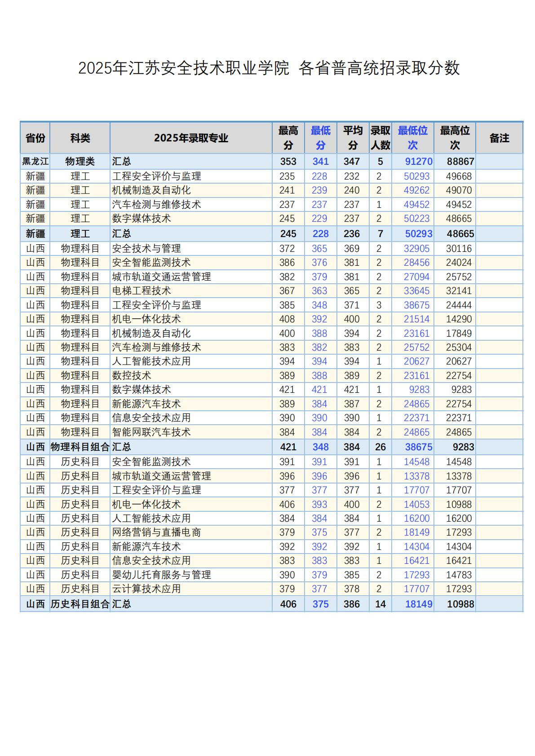Select 新能源汽车技术 in 历史科目 rows
This screenshot has height=756, width=535.
(x=146, y=547)
